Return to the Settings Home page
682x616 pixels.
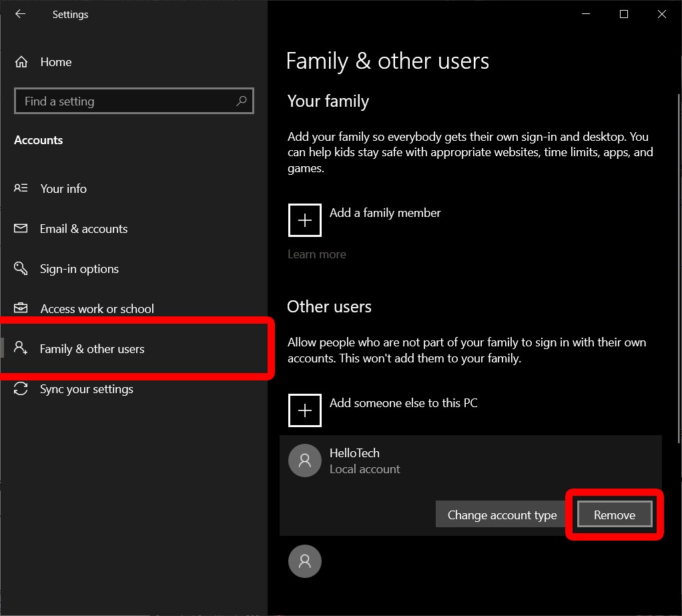(x=55, y=62)
